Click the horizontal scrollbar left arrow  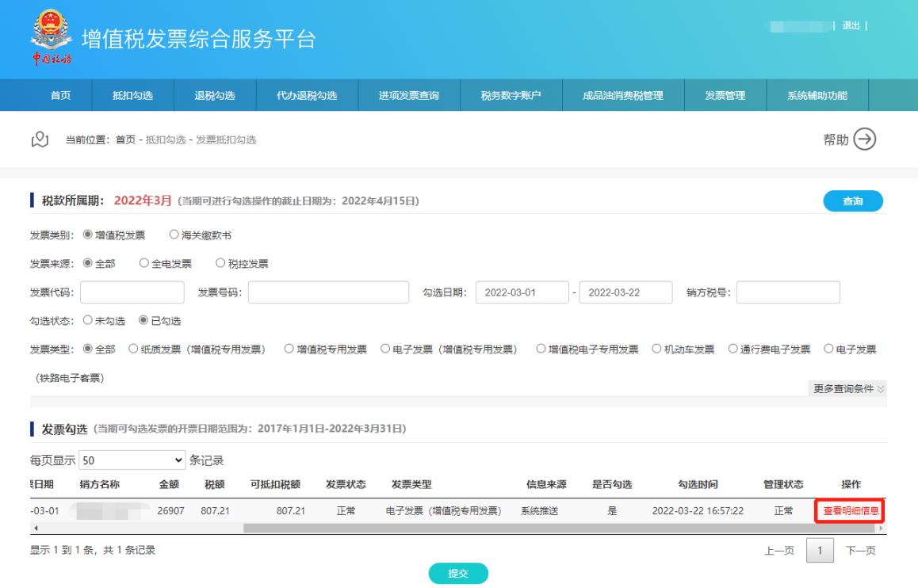coord(33,528)
